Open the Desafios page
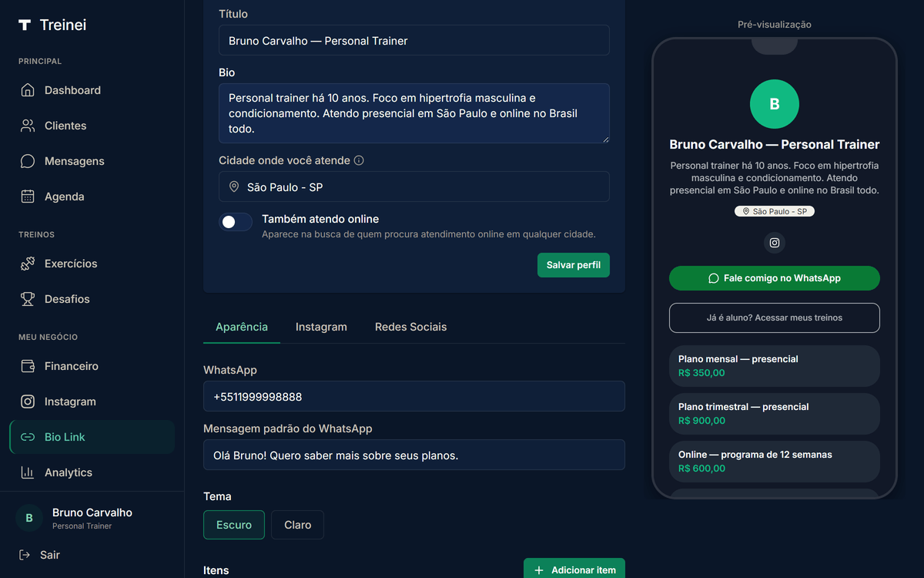924x578 pixels. (92, 299)
